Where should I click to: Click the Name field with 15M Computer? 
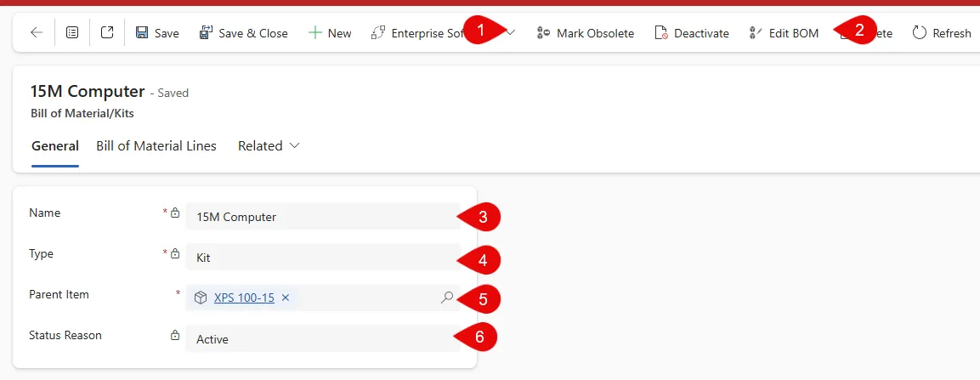coord(322,217)
